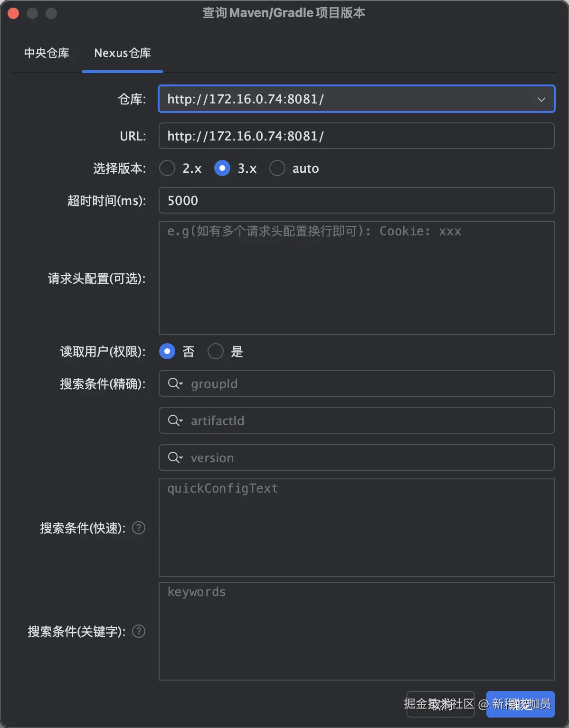
Task: Click the search icon in the groupId field
Action: 173,383
